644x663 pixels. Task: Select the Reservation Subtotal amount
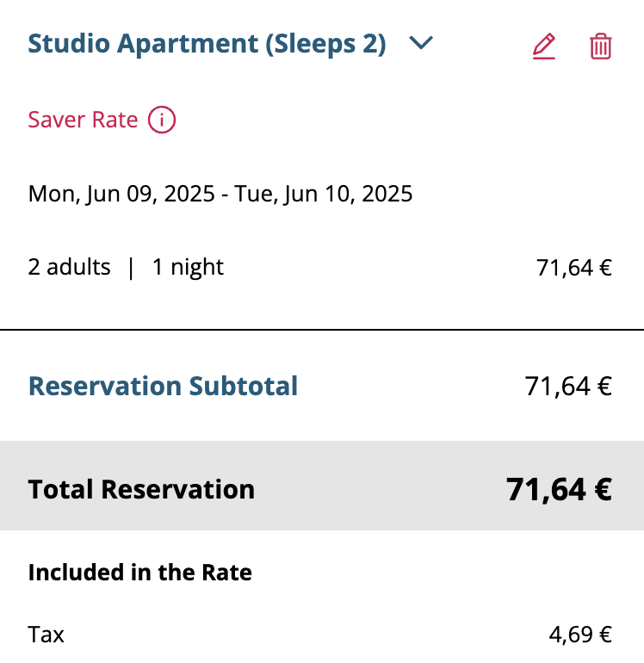(x=568, y=387)
